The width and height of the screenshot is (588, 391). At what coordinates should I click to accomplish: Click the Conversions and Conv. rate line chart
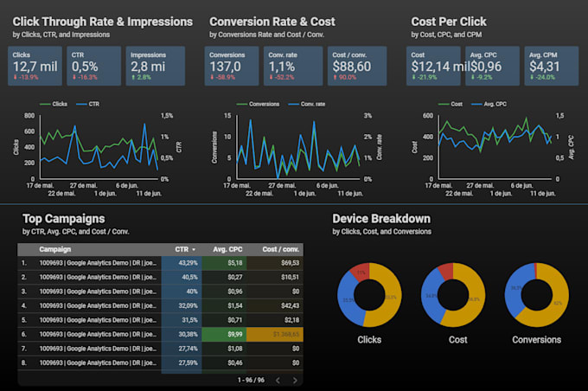click(297, 151)
